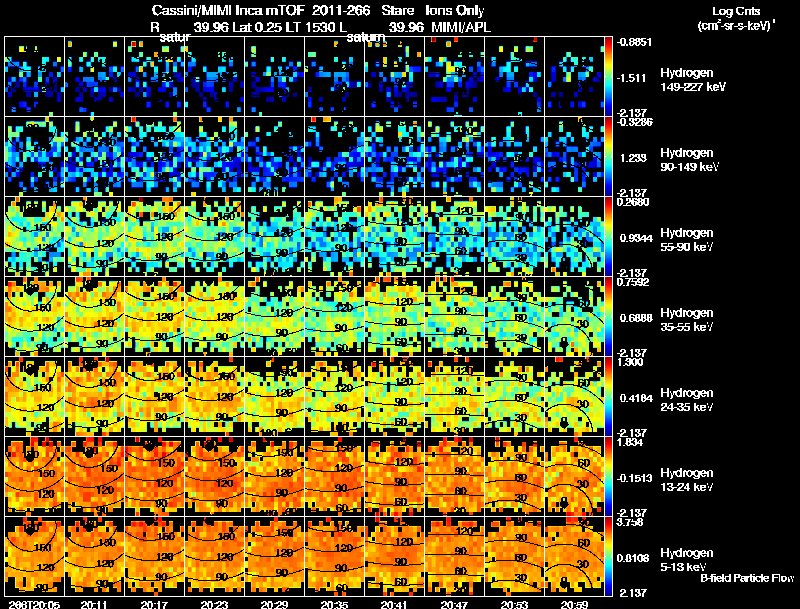Open the 20:41 panel in the Hydrogen 5-13 keV row

(x=394, y=557)
